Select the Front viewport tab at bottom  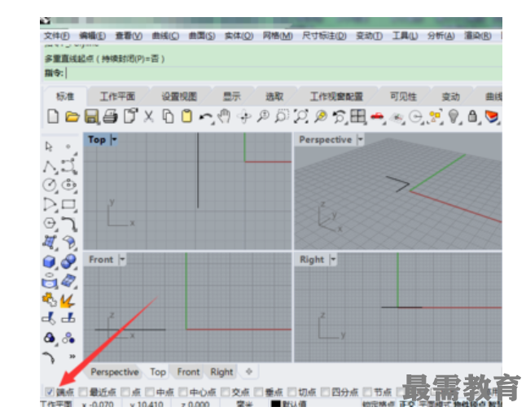click(188, 372)
